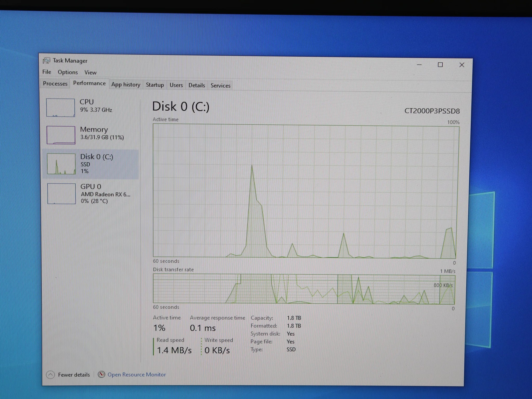Click the 1.4 MB/s read speed value
The height and width of the screenshot is (399, 532).
coord(174,350)
